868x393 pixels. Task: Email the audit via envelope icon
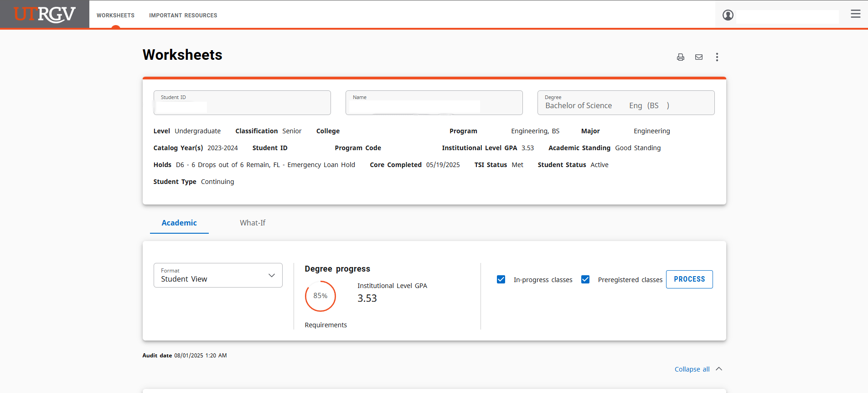(x=698, y=57)
